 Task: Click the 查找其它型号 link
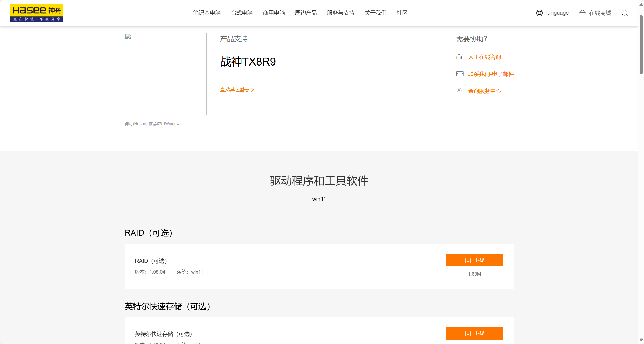coord(234,90)
